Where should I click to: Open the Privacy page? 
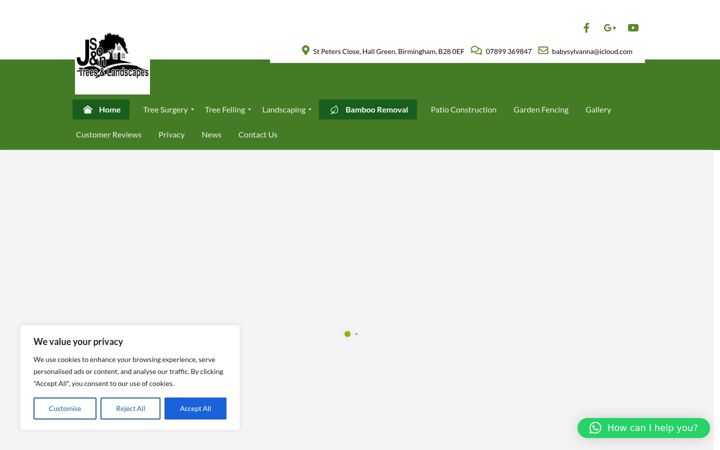point(171,135)
